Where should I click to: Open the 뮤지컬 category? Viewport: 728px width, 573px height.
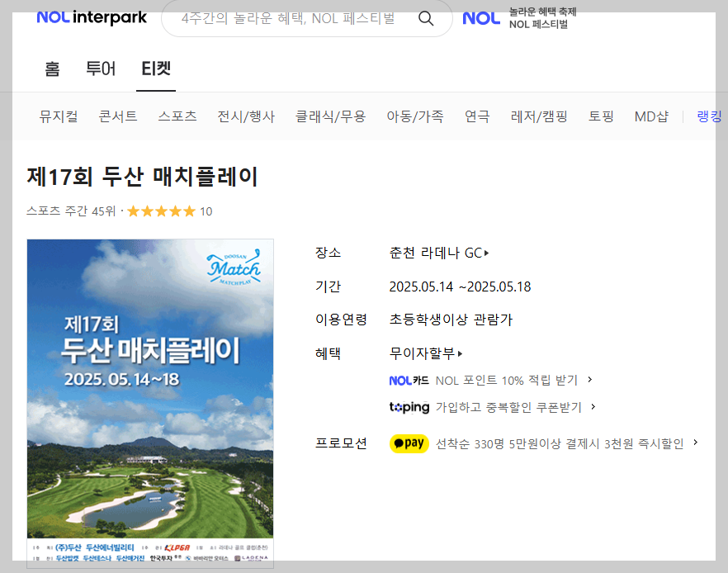click(x=59, y=116)
